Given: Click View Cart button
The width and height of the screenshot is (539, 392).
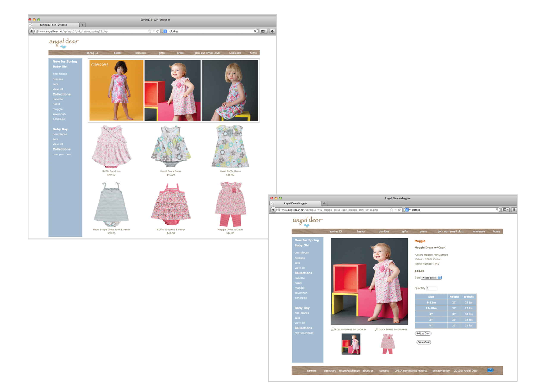Looking at the screenshot, I should pos(423,342).
